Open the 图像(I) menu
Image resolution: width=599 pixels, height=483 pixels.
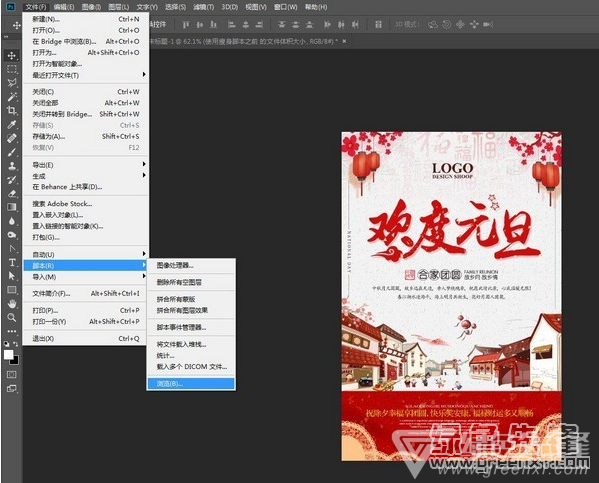pos(91,7)
